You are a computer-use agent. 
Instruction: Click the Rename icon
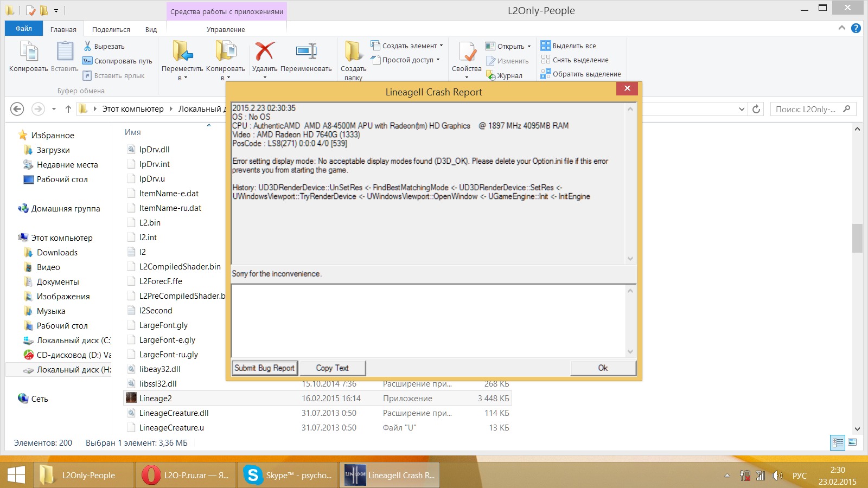pos(307,52)
